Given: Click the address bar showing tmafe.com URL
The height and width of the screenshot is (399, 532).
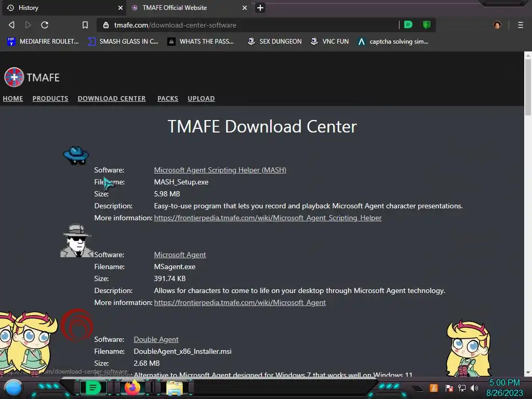Looking at the screenshot, I should click(248, 25).
